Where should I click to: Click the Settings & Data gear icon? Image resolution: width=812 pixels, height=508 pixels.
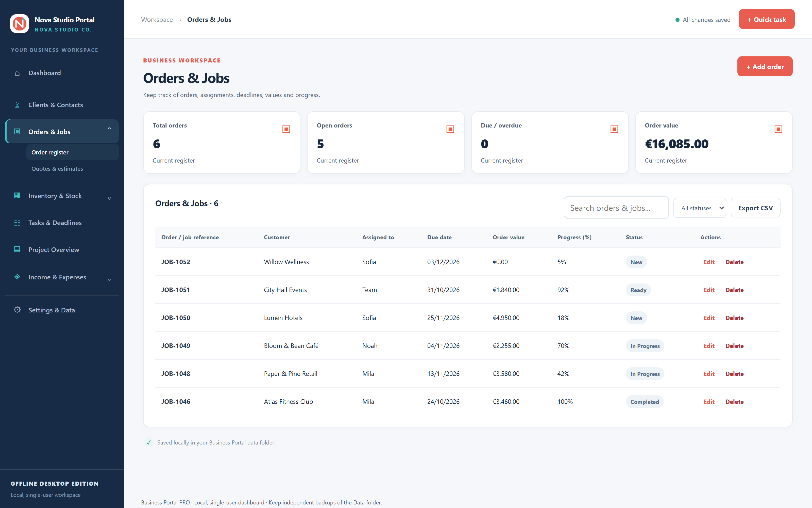click(17, 310)
